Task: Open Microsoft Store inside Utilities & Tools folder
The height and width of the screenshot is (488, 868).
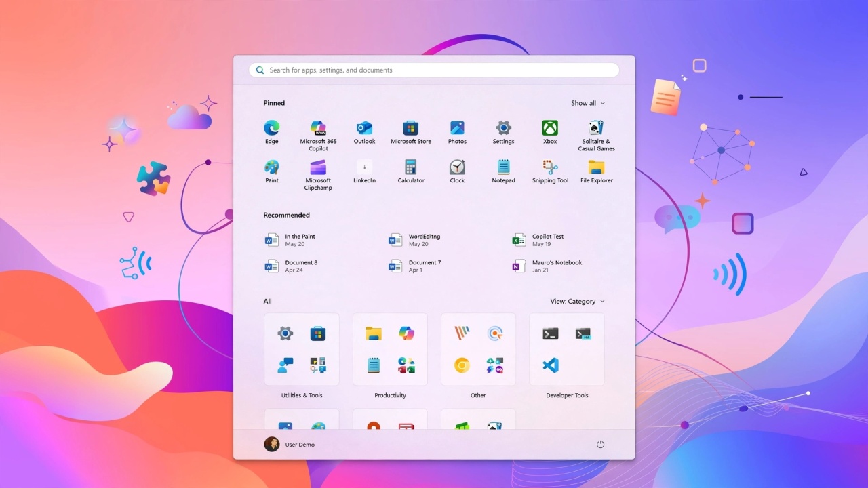Action: pos(318,333)
